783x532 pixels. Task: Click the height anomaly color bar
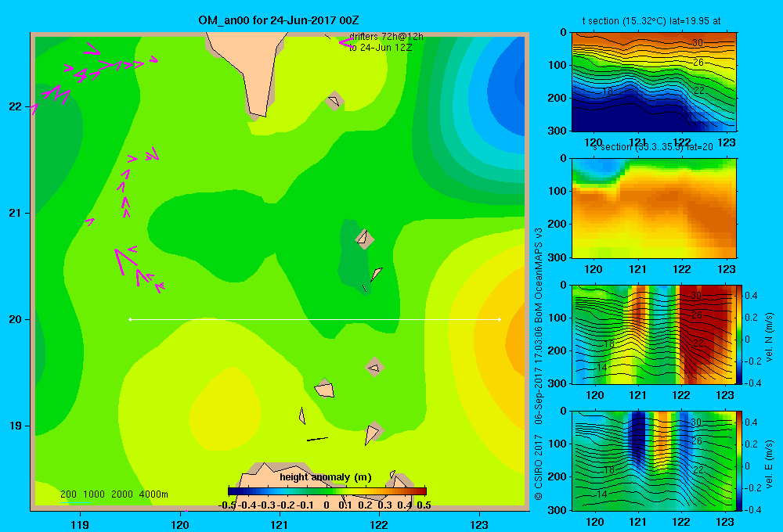pos(327,491)
